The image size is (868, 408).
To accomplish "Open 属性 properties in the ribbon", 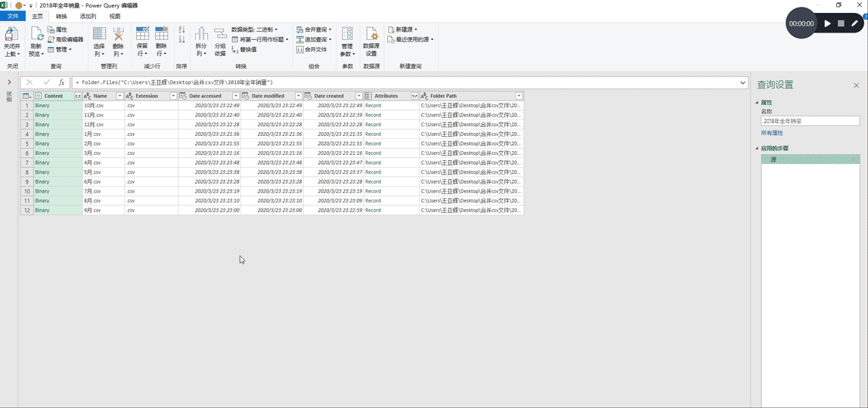I will (x=57, y=29).
